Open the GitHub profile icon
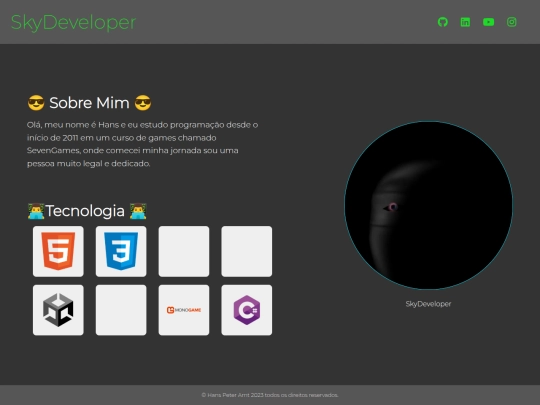This screenshot has height=405, width=540. click(x=443, y=22)
